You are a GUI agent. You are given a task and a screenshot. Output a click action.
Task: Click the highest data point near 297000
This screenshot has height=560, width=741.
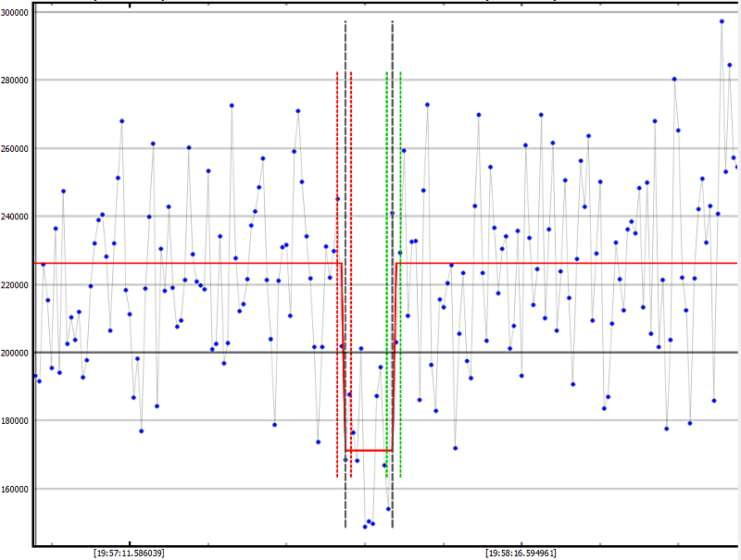[x=722, y=21]
